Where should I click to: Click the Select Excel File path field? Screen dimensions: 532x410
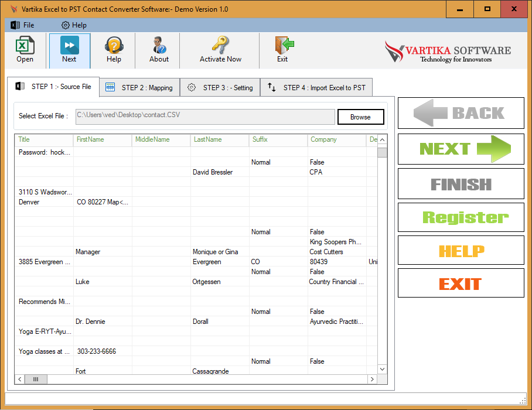205,117
